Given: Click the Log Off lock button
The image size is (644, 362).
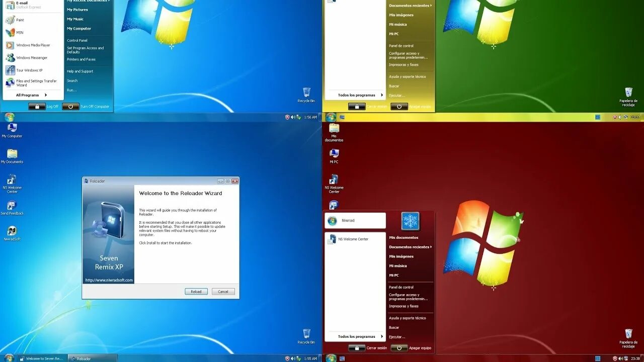Looking at the screenshot, I should pos(37,107).
